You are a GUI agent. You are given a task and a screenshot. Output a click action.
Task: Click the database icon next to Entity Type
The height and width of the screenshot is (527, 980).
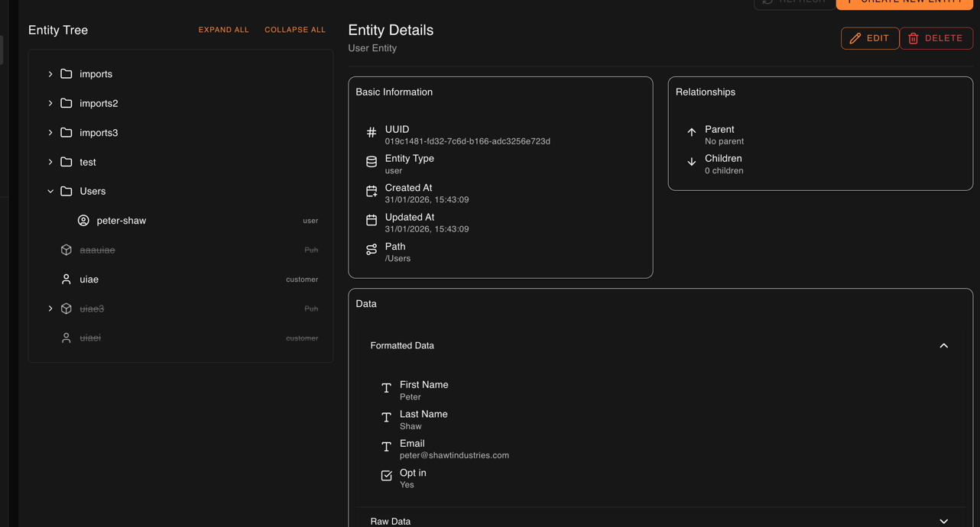click(x=372, y=161)
